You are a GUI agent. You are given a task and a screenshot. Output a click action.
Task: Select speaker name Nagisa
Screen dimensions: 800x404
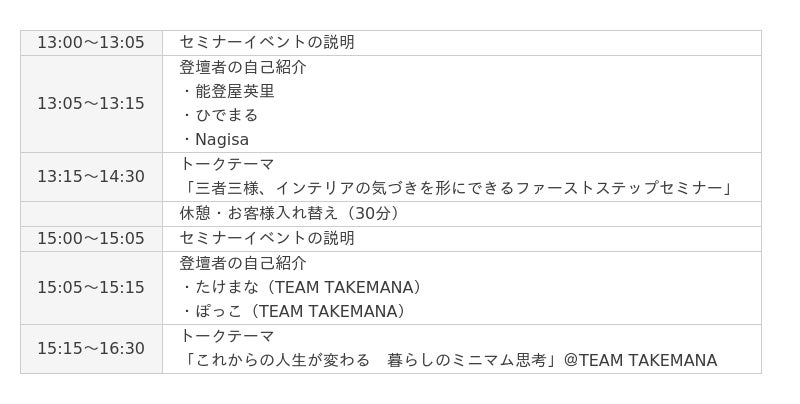(222, 140)
